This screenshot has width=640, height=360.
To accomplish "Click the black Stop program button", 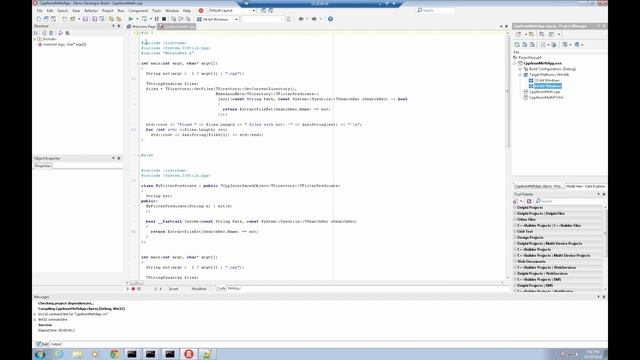I will [x=164, y=19].
